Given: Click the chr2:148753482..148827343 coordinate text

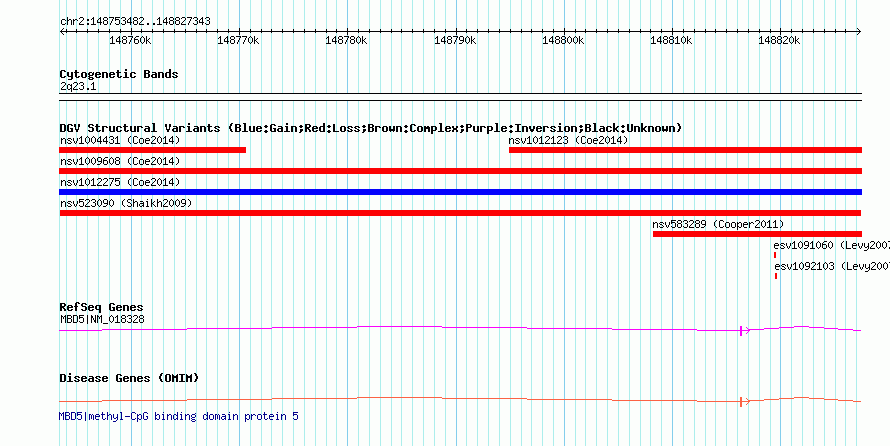Looking at the screenshot, I should 136,22.
